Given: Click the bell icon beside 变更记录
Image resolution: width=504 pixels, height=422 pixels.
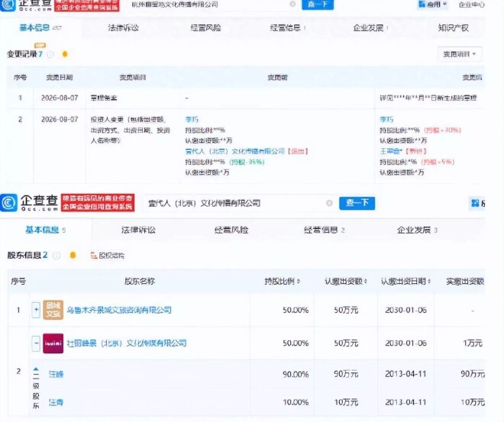Looking at the screenshot, I should tap(65, 54).
